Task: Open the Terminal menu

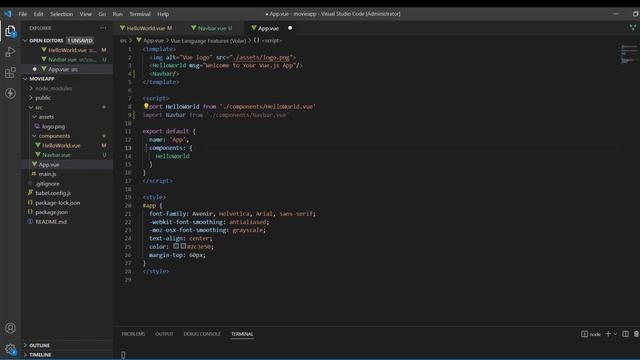Action: click(x=140, y=14)
